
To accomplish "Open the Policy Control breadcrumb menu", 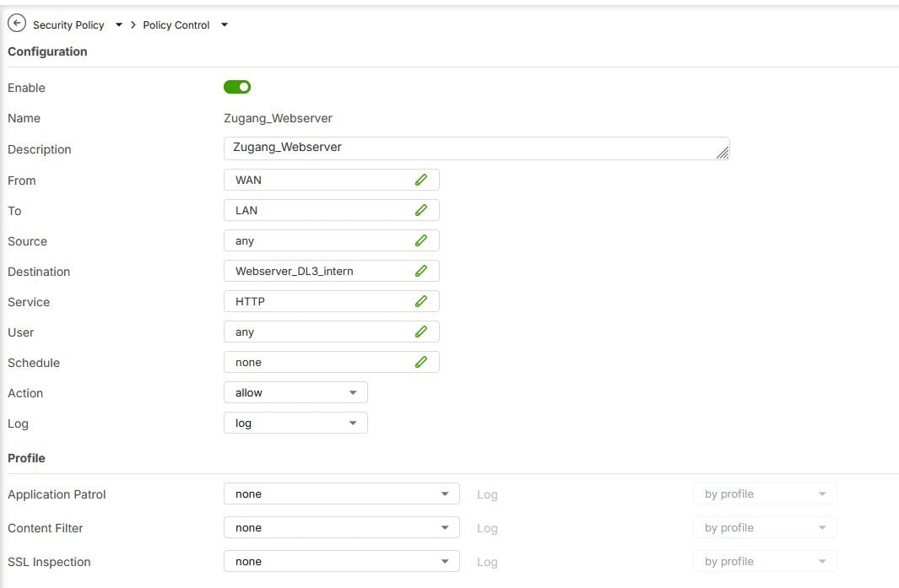I will pos(225,25).
